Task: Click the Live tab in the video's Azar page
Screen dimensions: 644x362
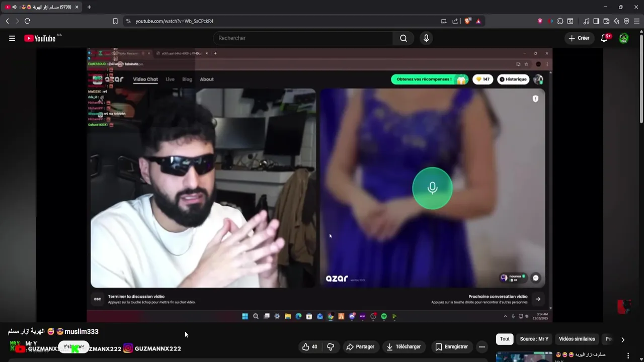Action: click(170, 79)
